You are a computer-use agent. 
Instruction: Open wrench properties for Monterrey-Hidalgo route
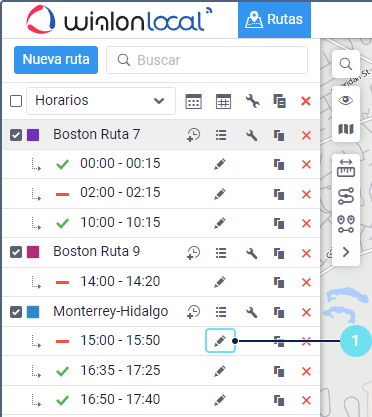pos(252,312)
